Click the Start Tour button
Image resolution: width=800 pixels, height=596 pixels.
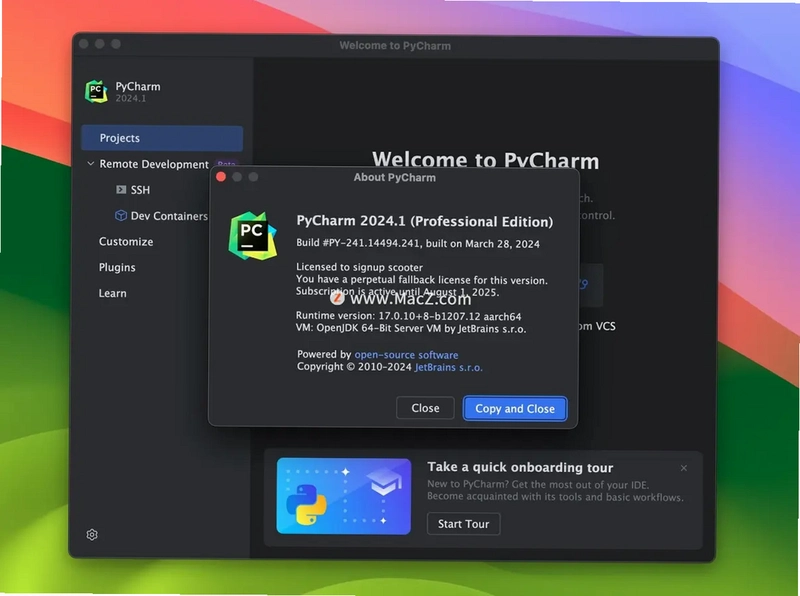(x=463, y=524)
